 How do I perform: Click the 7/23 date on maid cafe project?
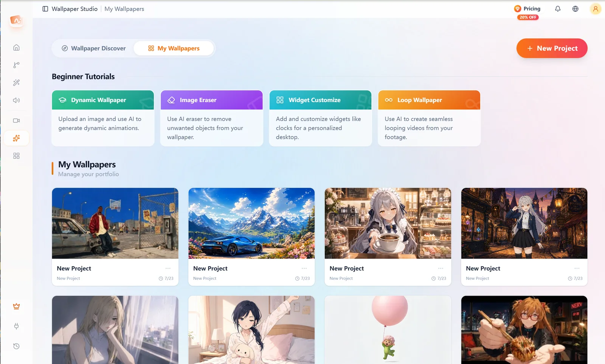[439, 279]
